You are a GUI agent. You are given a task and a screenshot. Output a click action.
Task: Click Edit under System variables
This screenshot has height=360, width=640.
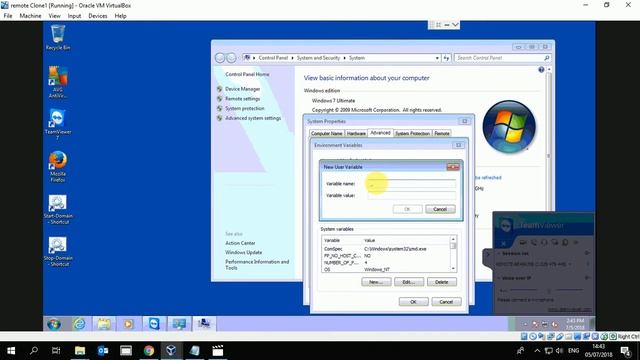(409, 282)
